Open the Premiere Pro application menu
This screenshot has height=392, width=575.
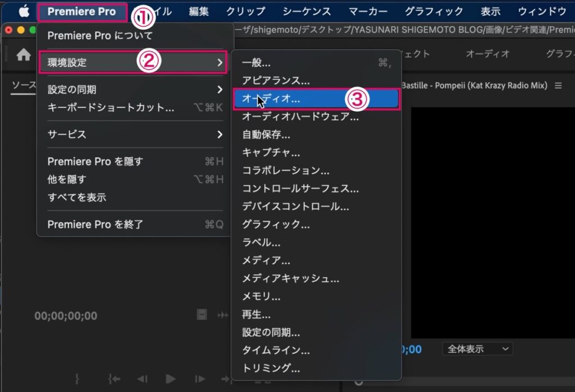(82, 12)
